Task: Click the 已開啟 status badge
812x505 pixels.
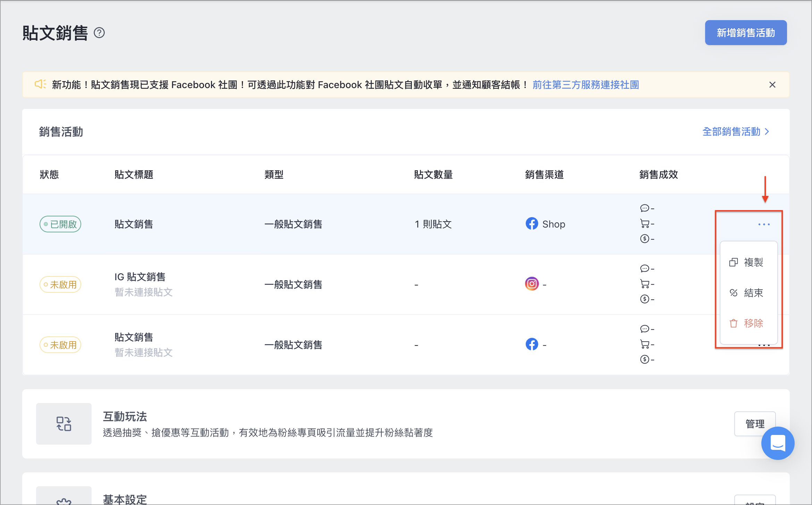Action: coord(60,224)
